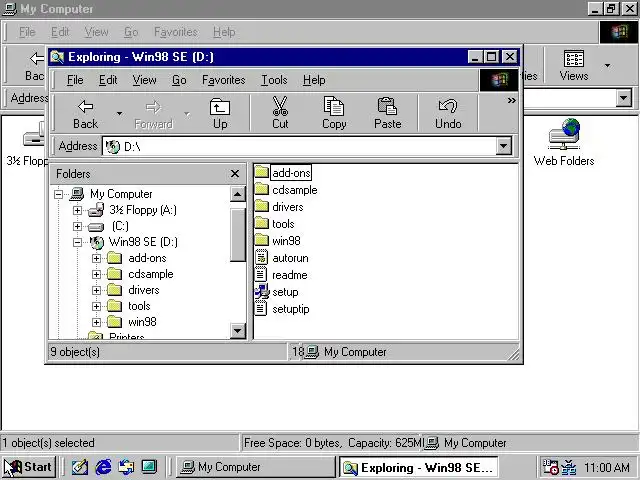The height and width of the screenshot is (480, 640).
Task: Expand the cdsample tree folder
Action: [96, 274]
